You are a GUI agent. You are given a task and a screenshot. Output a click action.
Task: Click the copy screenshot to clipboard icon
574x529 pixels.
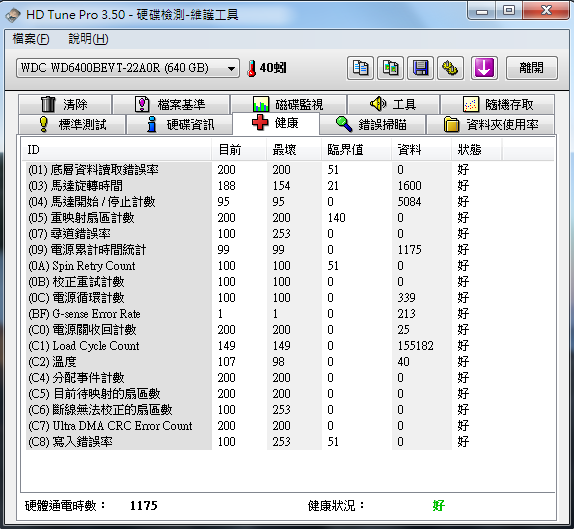pyautogui.click(x=390, y=68)
